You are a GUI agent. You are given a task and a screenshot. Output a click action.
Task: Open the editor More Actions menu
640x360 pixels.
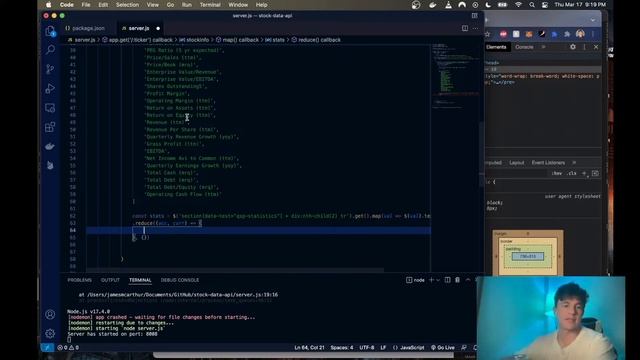pos(476,28)
